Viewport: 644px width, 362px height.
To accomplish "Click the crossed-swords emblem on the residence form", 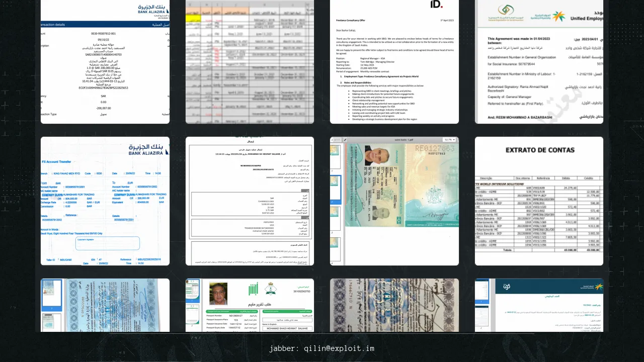I will coord(272,288).
